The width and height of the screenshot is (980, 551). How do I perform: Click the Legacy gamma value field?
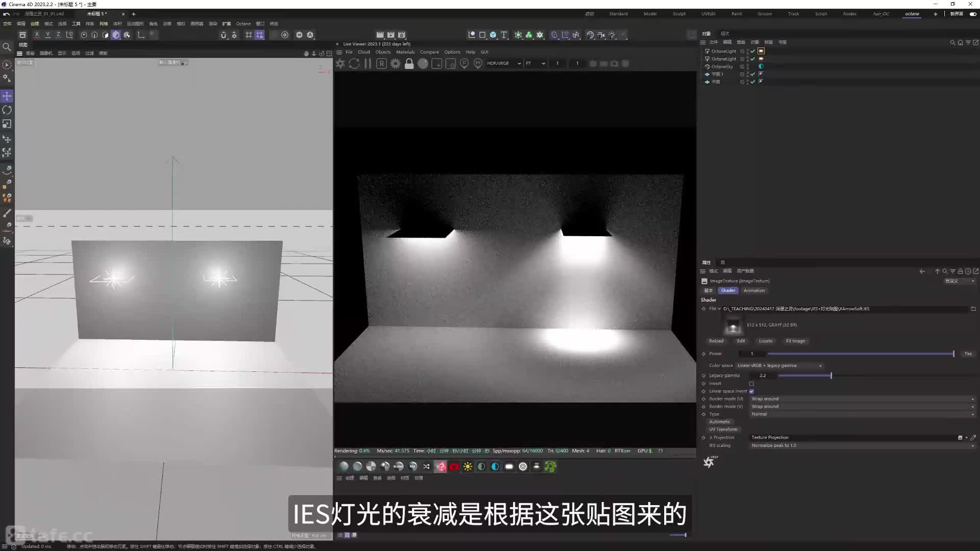(763, 375)
